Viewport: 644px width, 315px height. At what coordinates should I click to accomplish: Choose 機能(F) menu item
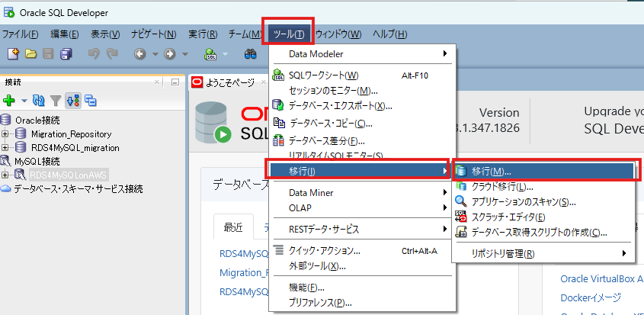pyautogui.click(x=363, y=288)
